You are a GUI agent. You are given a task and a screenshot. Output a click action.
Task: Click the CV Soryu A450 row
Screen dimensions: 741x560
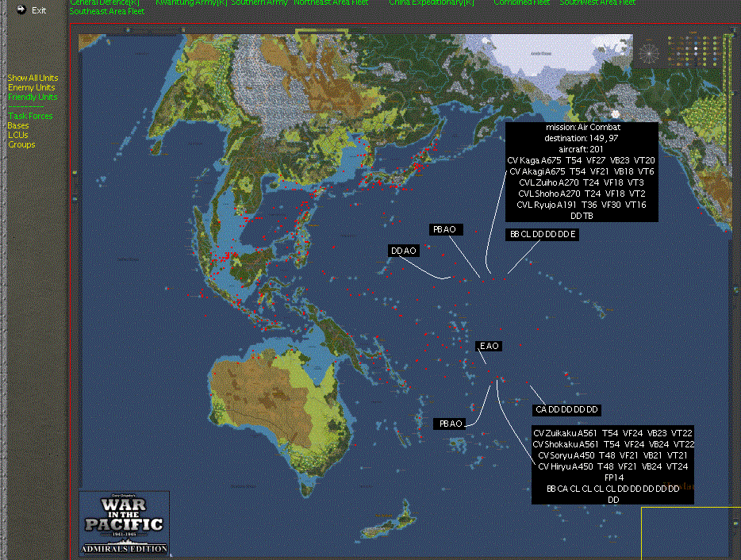(x=613, y=455)
